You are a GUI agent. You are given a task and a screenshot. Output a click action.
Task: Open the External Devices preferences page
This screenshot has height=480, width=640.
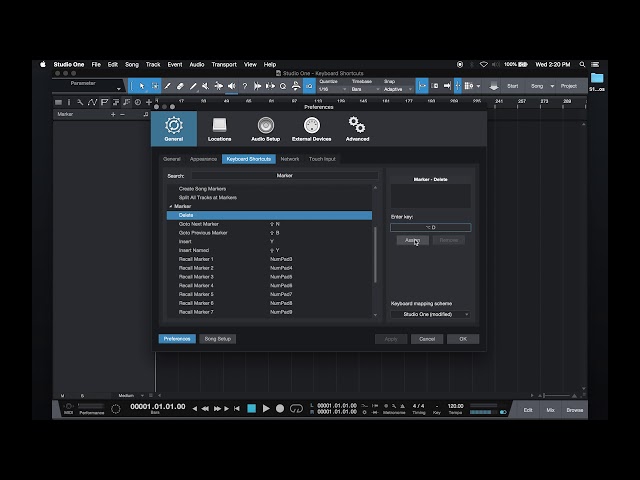tap(311, 129)
